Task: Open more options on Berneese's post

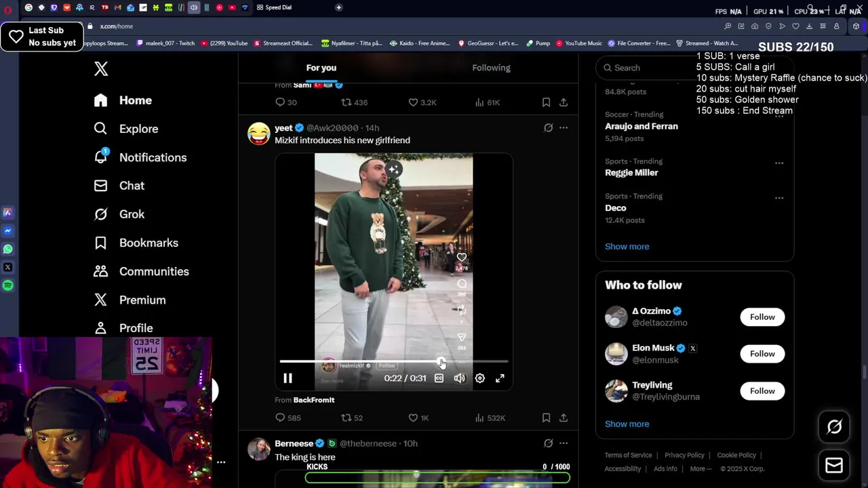Action: point(564,443)
